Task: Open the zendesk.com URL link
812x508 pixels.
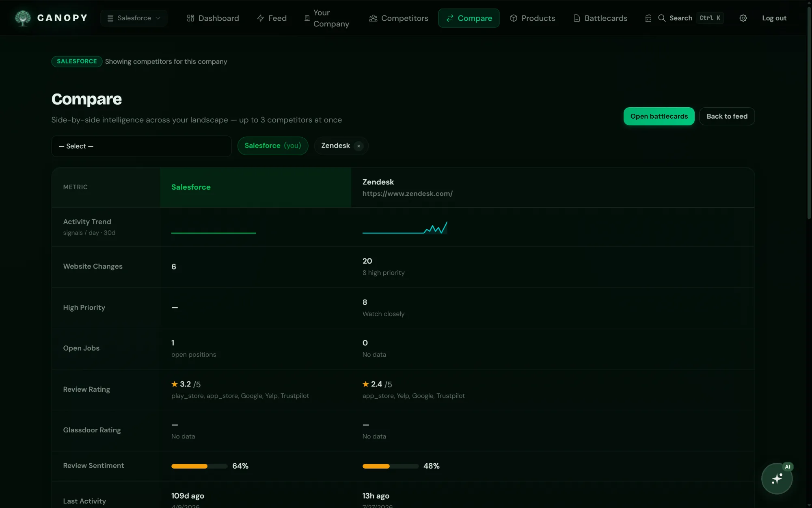Action: (x=407, y=193)
